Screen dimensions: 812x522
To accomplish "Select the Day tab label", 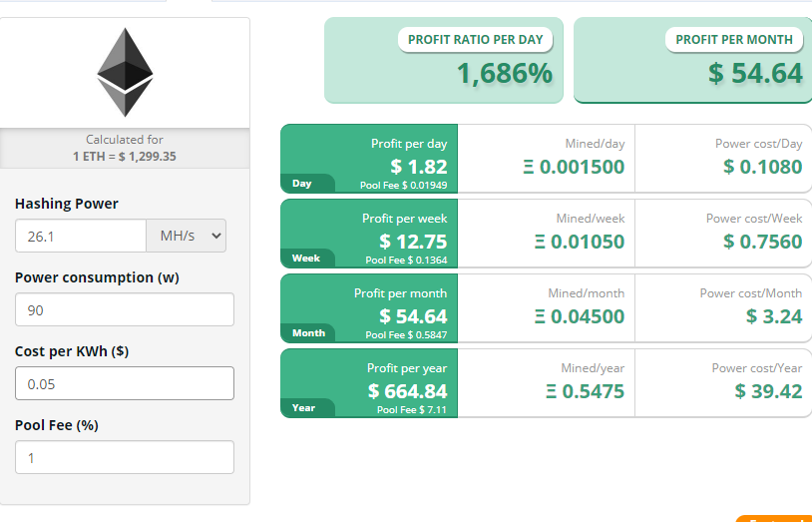I will pos(302,184).
